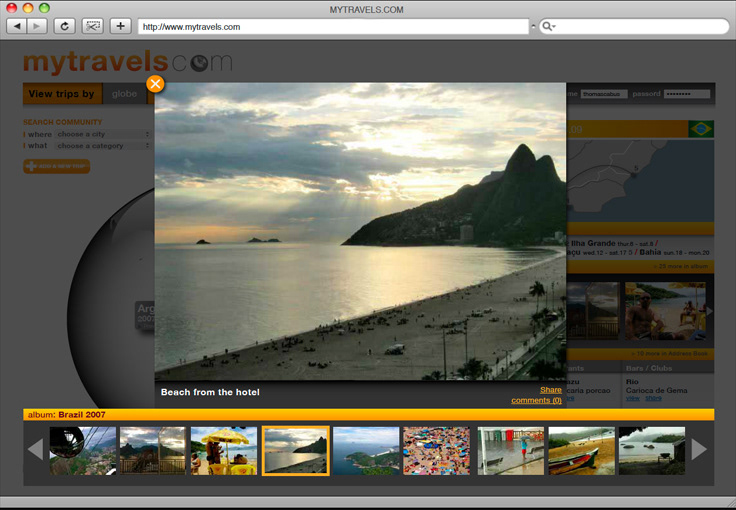Screen dimensions: 736x510
Task: Open the choose a category dropdown
Action: click(x=102, y=146)
